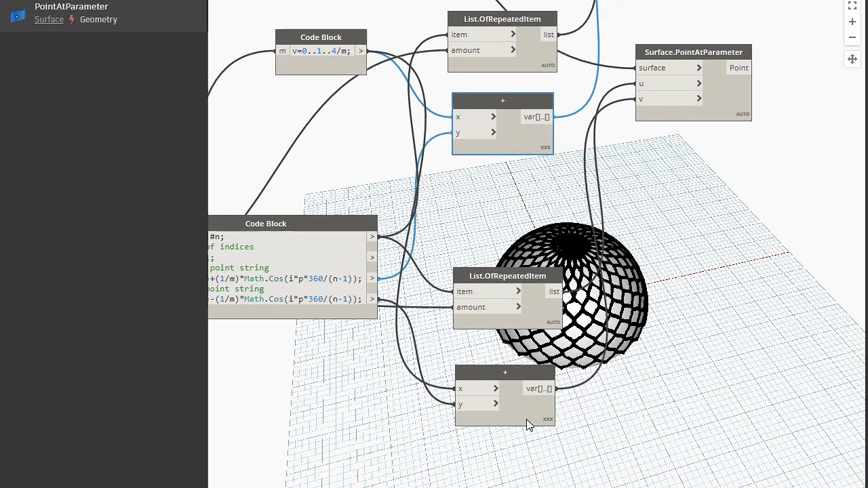Expand the x port chevron on the selected + node
The image size is (868, 488).
click(493, 117)
